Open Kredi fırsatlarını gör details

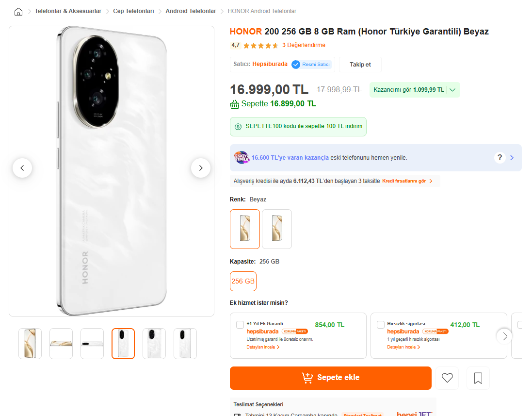click(407, 181)
